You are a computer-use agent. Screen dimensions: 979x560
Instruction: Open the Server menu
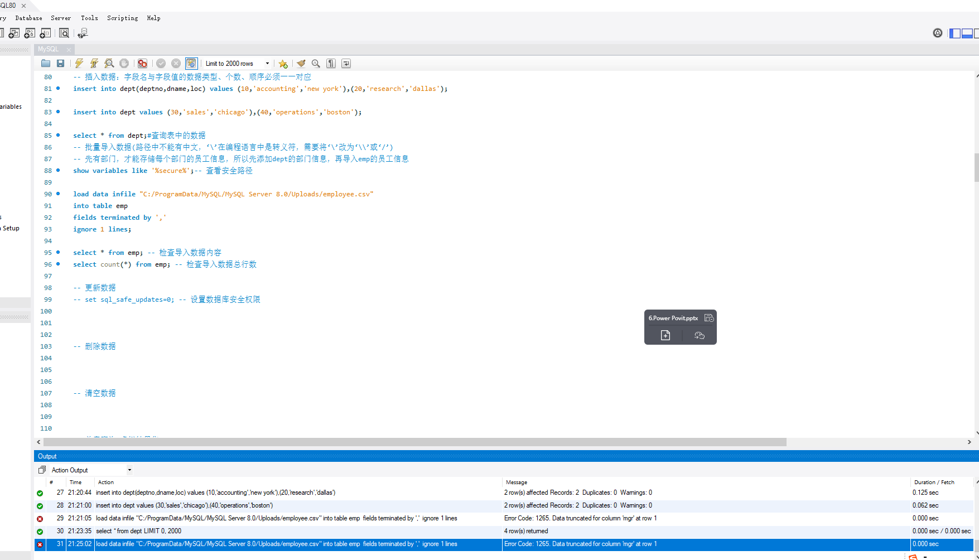tap(61, 18)
